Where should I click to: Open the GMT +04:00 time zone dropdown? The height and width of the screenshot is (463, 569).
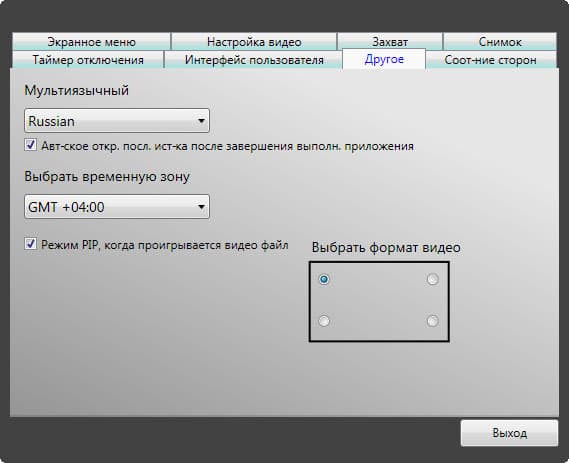tap(117, 206)
